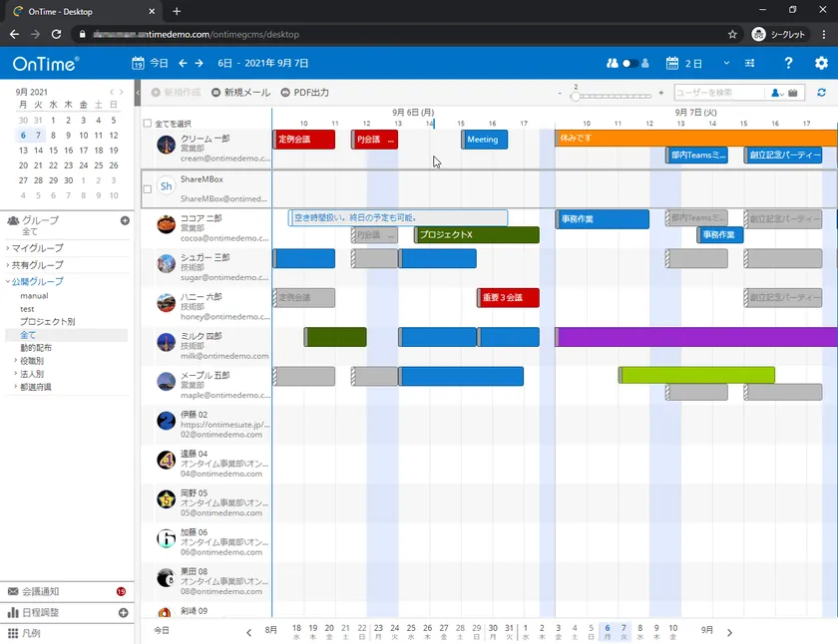Go to next period with right arrow

click(x=199, y=63)
